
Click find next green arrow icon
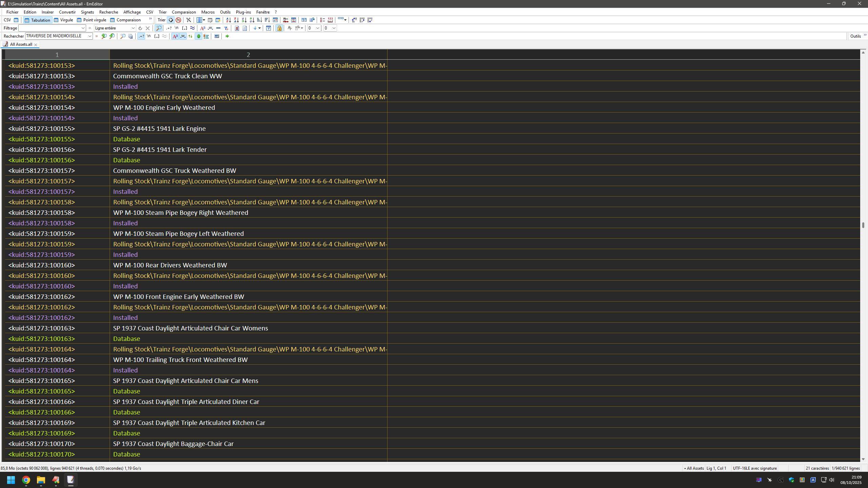pos(112,36)
